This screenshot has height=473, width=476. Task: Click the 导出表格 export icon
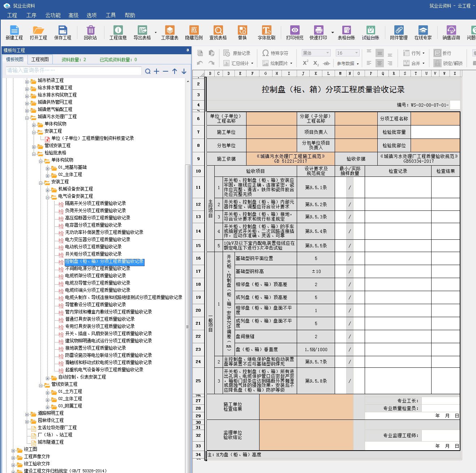[x=142, y=33]
